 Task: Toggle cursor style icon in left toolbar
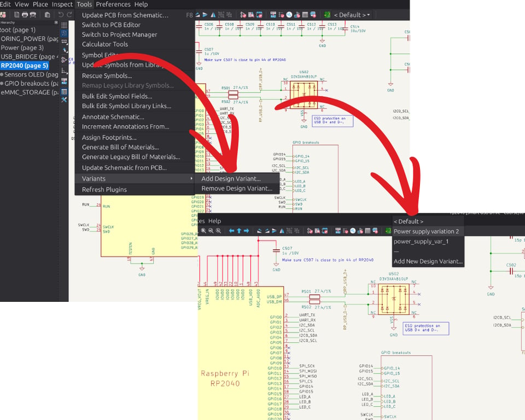(64, 50)
